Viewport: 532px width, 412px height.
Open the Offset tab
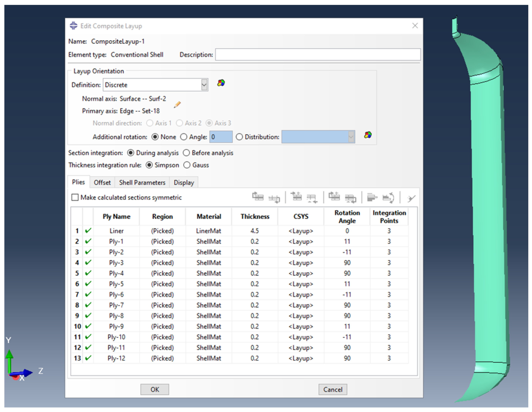[x=102, y=183]
